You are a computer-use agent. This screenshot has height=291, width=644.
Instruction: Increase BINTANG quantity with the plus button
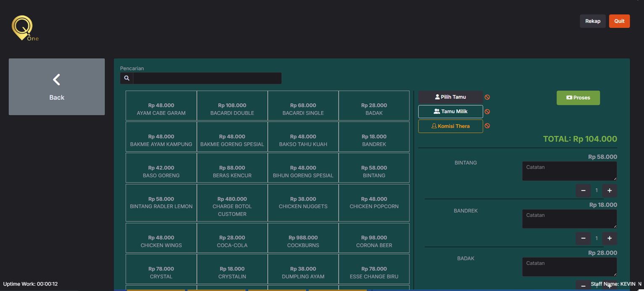[x=610, y=191]
